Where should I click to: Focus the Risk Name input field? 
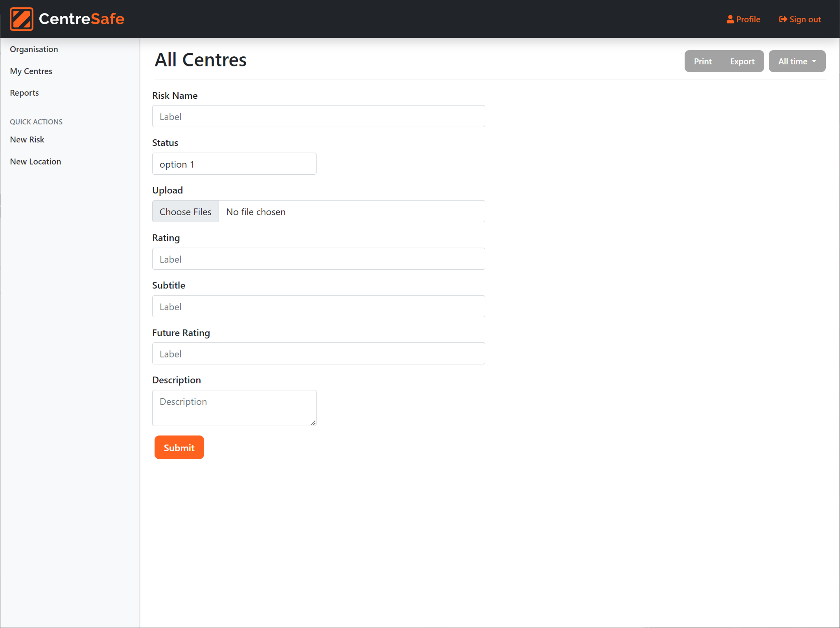(318, 116)
